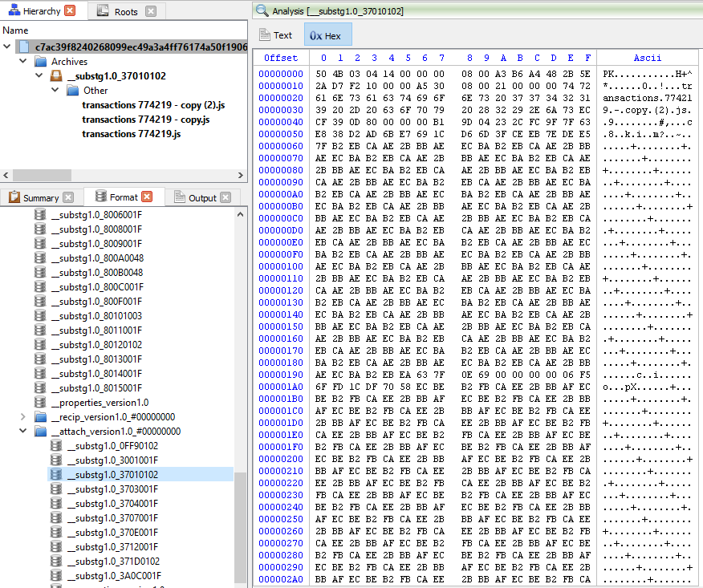Collapse the __attach_version1.0_#00000000 folder
The width and height of the screenshot is (703, 588).
pyautogui.click(x=23, y=431)
